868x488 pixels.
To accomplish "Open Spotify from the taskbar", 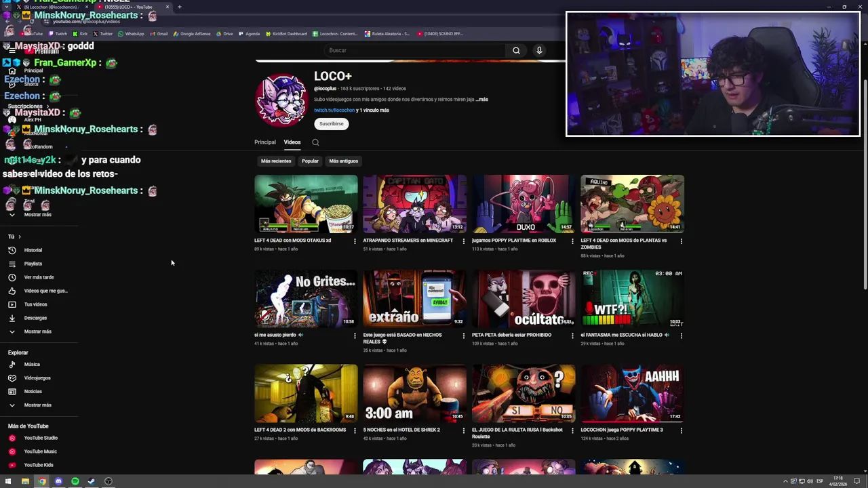I will click(x=75, y=481).
